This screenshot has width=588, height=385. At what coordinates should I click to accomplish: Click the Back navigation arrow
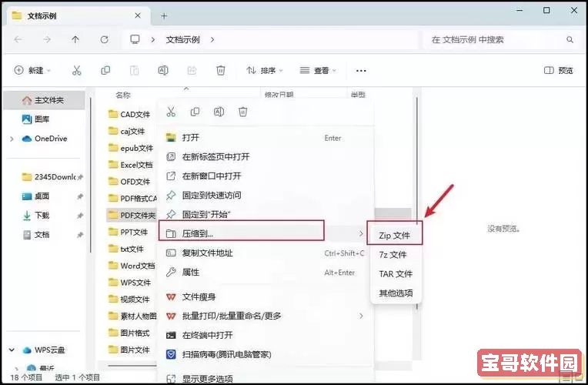click(x=18, y=39)
